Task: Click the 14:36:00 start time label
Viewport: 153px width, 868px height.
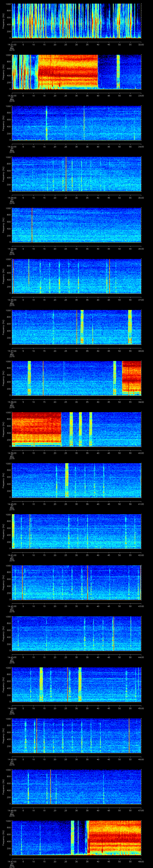Action: 12,300
